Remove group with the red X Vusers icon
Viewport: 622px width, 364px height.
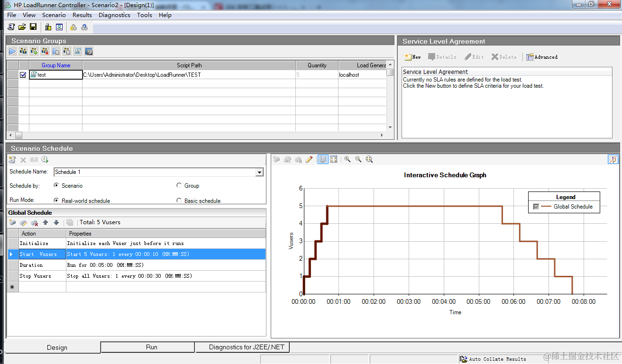click(45, 51)
